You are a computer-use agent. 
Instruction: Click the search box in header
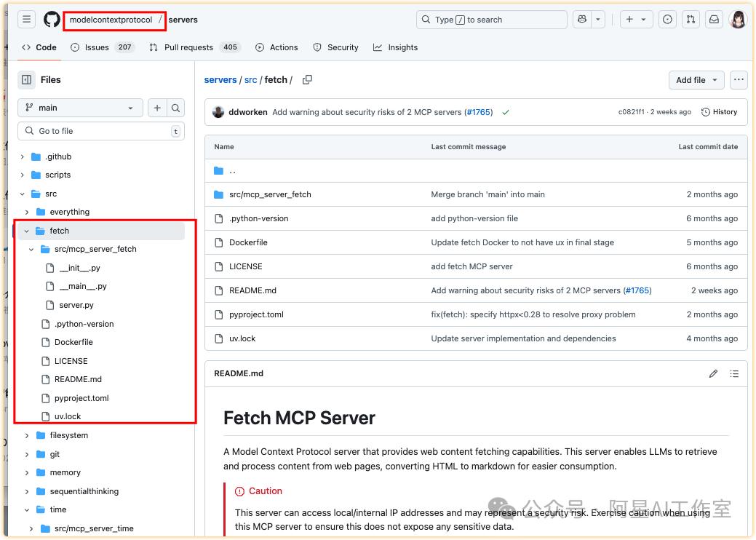[491, 20]
